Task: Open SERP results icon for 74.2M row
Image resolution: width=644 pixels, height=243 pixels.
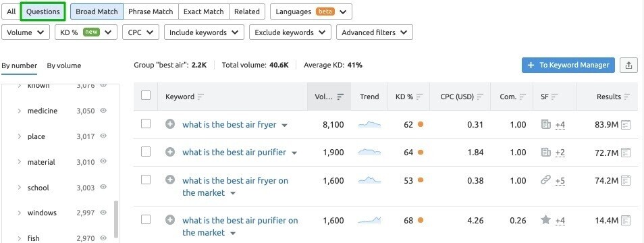Action: (x=626, y=181)
